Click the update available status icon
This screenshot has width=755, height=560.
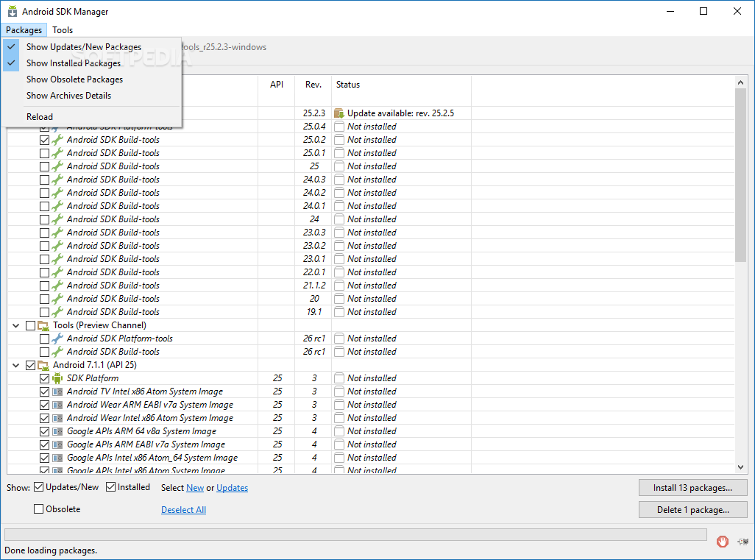pyautogui.click(x=339, y=113)
